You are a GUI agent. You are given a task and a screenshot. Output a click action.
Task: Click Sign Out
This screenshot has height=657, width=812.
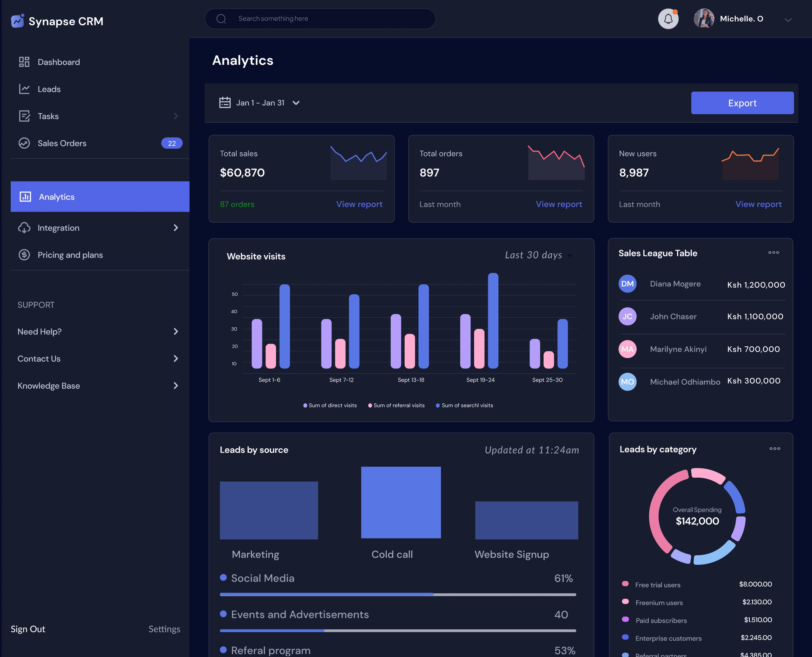coord(28,629)
